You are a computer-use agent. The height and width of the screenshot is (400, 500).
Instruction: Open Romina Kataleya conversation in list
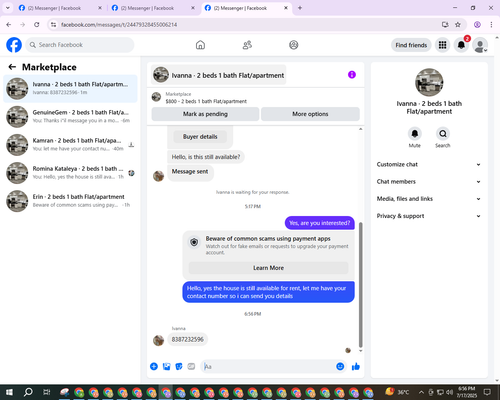click(x=70, y=173)
